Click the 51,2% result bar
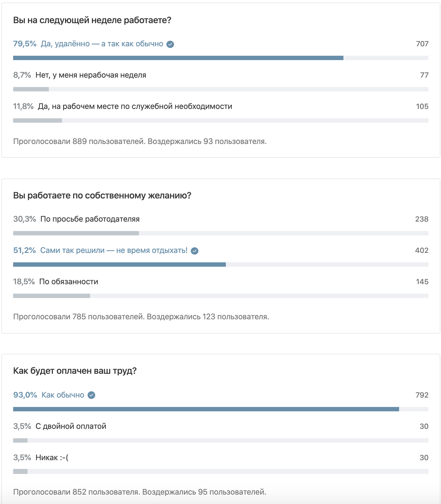Image resolution: width=441 pixels, height=504 pixels. [119, 265]
